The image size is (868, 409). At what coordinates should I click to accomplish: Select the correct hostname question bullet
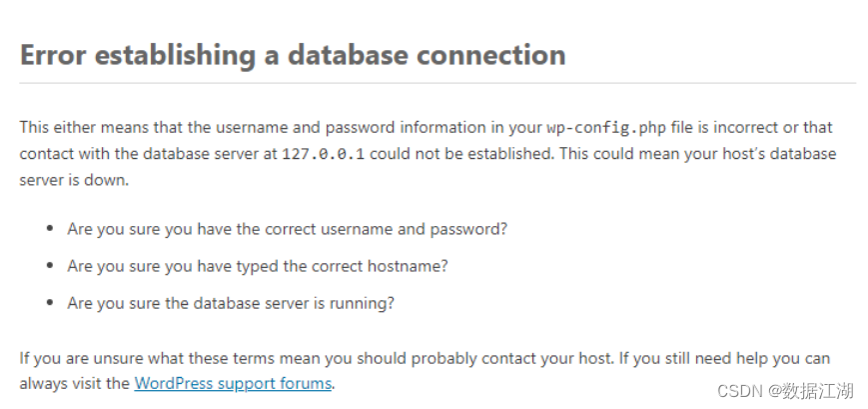(258, 266)
